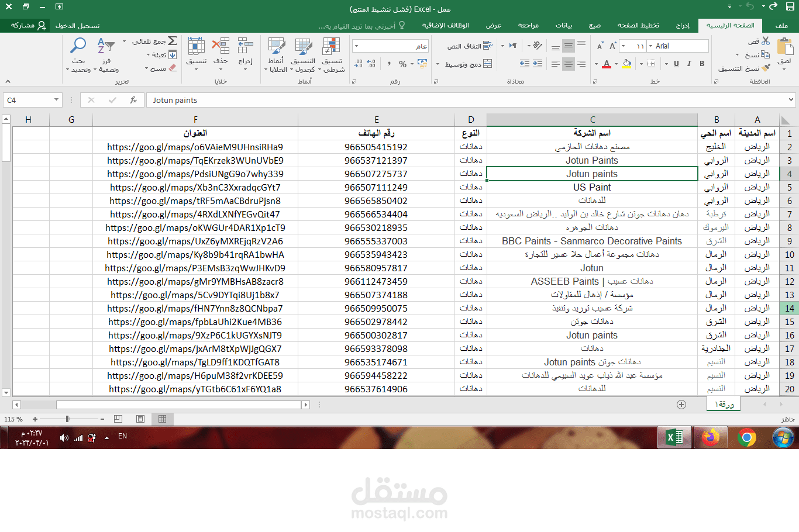799x532 pixels.
Task: Click the decrease decimal icon
Action: (x=359, y=64)
